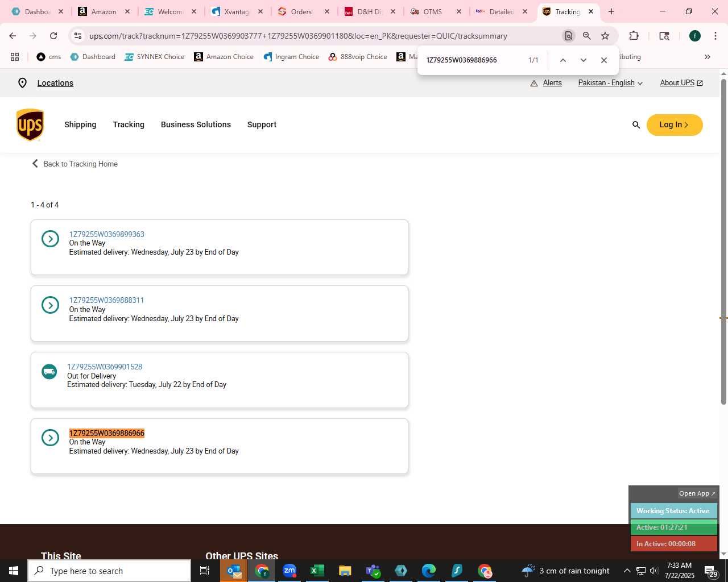Go to previous find-in-page match
Viewport: 728px width, 582px height.
tap(562, 60)
